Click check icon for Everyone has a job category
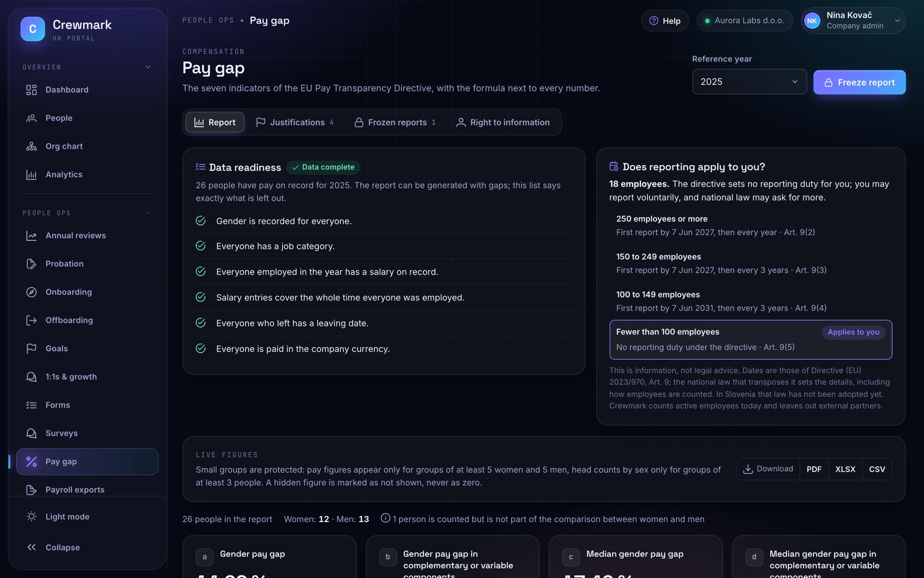 [201, 246]
